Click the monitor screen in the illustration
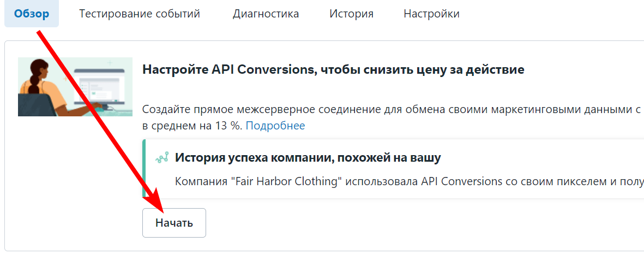Screen dimensions: 644x260 [99, 86]
